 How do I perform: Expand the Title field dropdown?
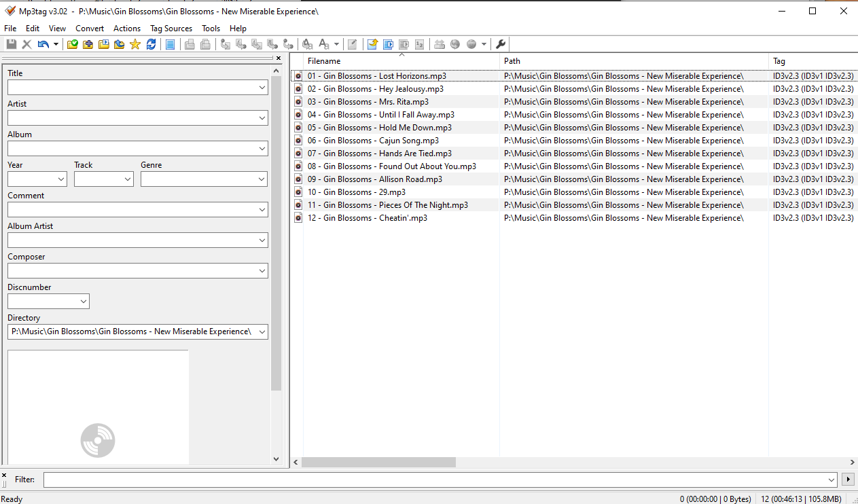pos(262,88)
